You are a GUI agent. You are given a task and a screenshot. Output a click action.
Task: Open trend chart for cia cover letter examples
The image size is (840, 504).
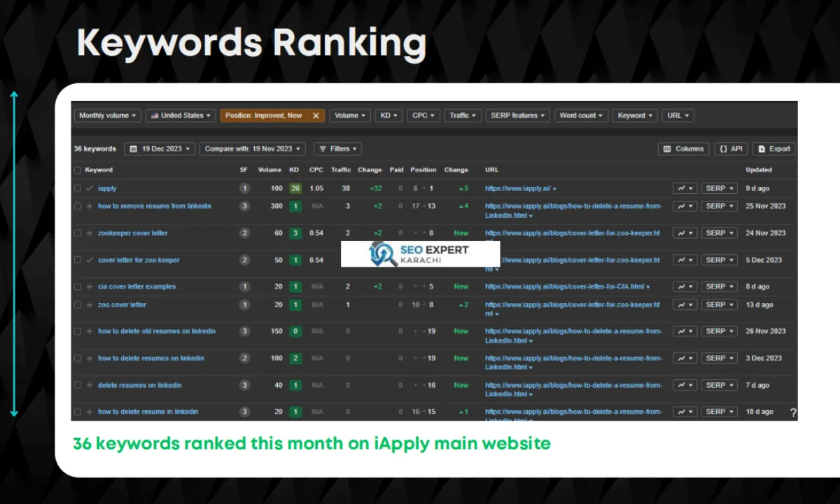685,286
